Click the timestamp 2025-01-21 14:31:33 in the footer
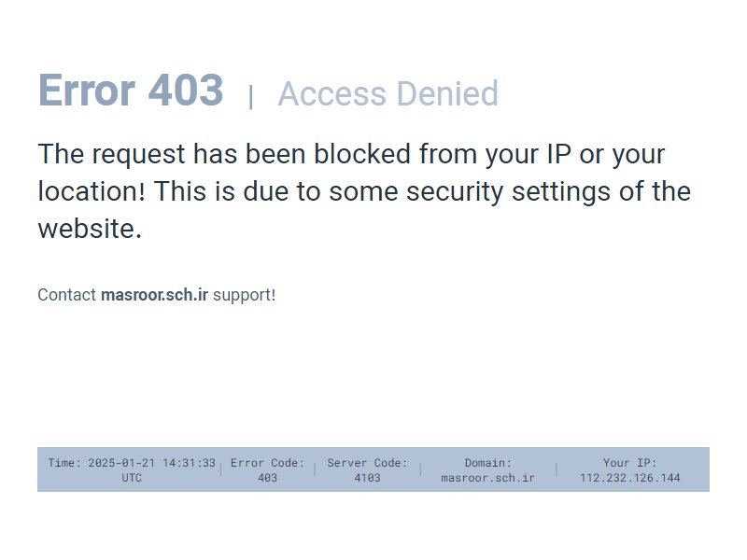Viewport: 747px width, 560px height. (x=151, y=462)
